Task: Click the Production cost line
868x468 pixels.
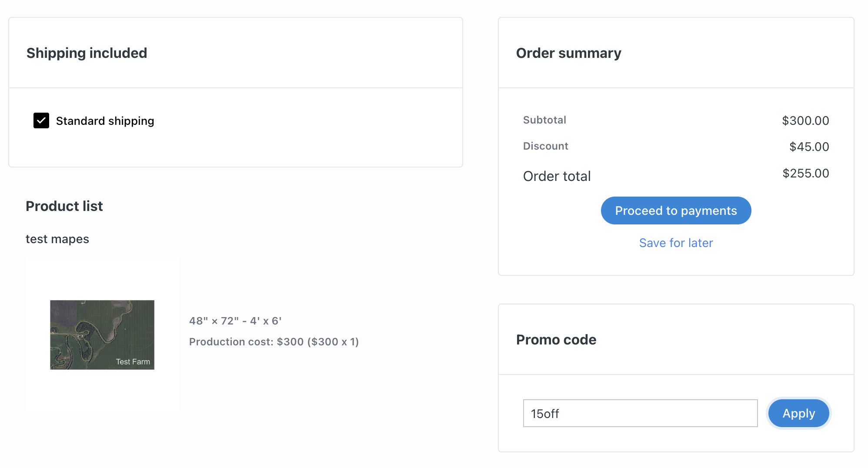Action: pos(274,342)
